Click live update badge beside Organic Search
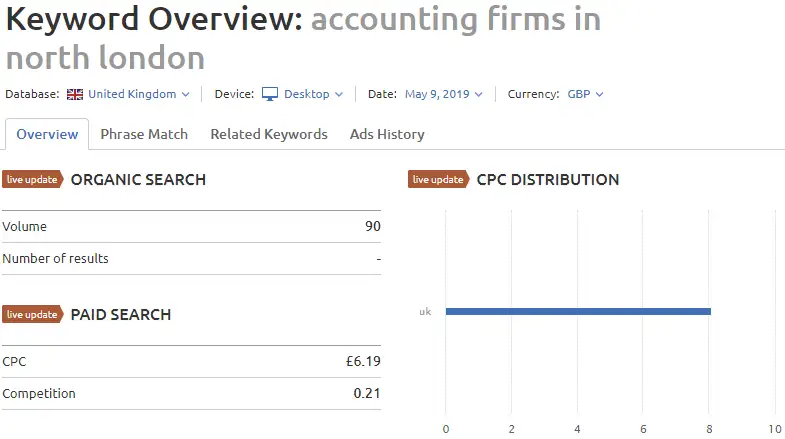The image size is (785, 439). [x=33, y=179]
